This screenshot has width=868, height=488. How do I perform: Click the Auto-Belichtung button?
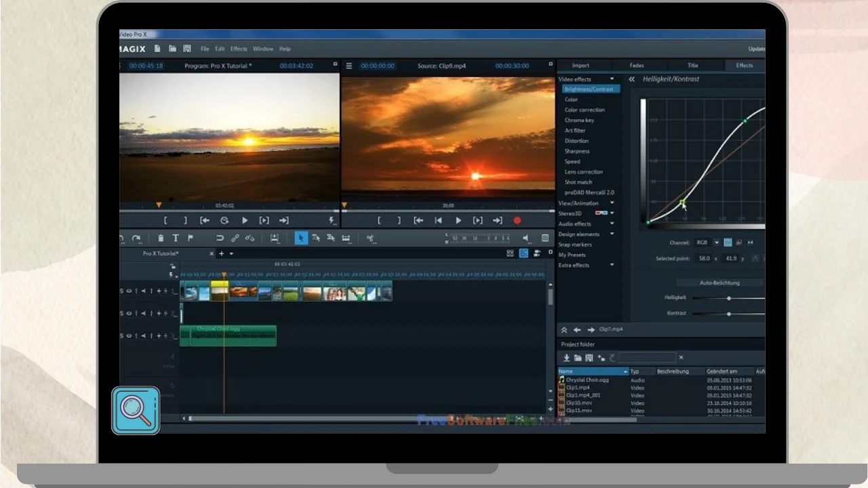719,283
